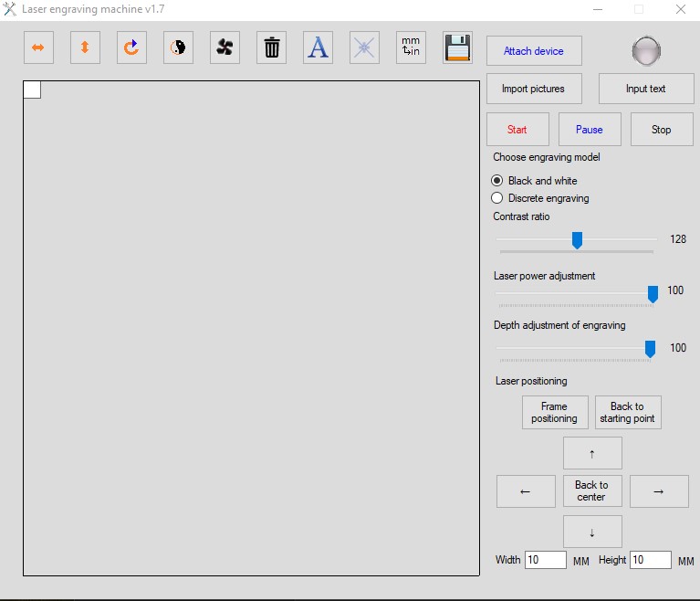Toggle mm to inch unit icon
The width and height of the screenshot is (700, 601).
(x=411, y=47)
